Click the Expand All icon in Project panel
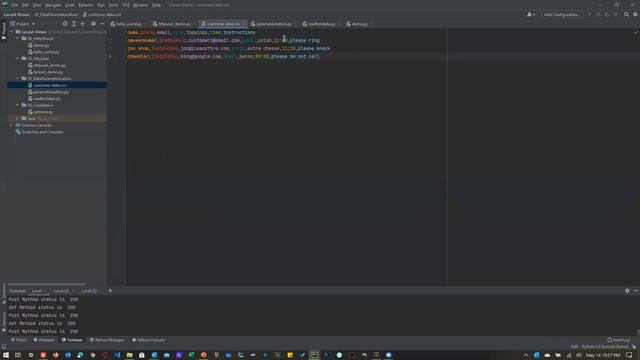This screenshot has height=360, width=640. coord(74,24)
